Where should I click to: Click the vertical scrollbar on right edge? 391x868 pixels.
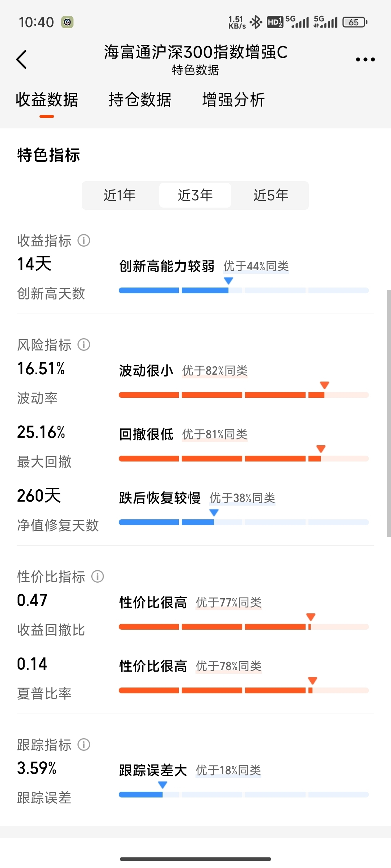point(389,413)
